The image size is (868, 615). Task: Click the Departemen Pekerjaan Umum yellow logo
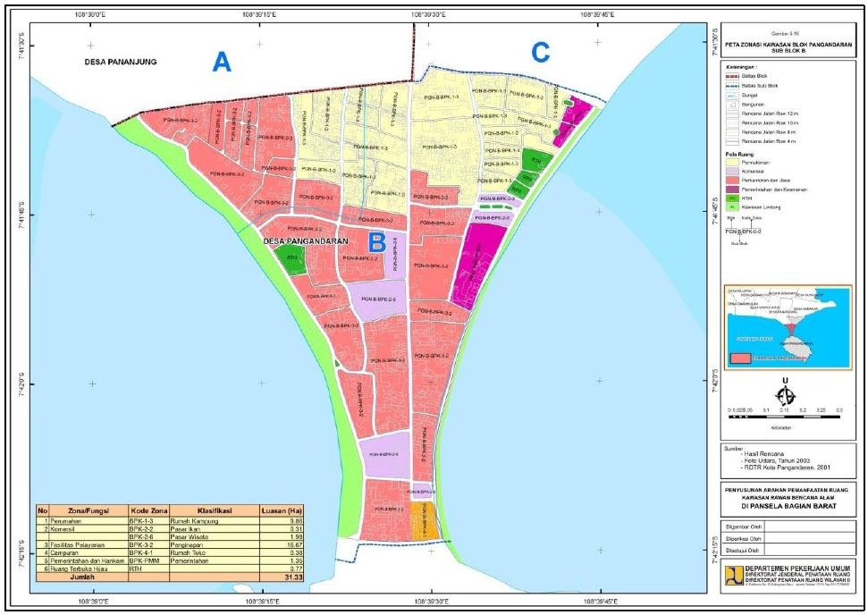(734, 575)
